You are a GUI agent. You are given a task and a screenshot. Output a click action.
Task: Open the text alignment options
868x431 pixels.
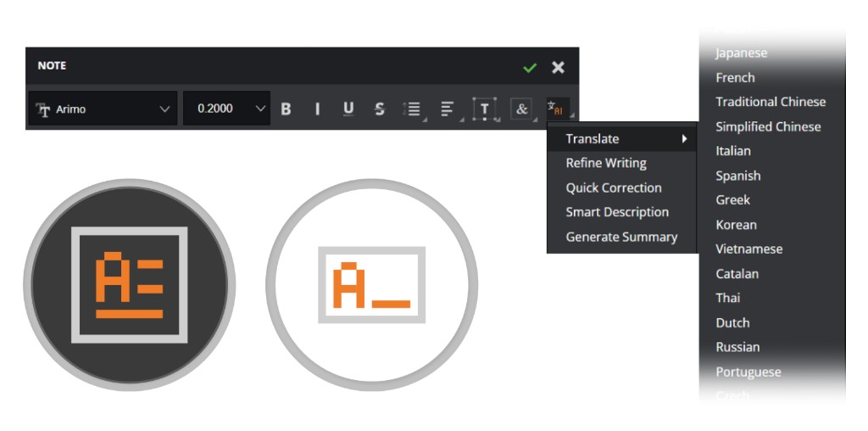(x=448, y=109)
